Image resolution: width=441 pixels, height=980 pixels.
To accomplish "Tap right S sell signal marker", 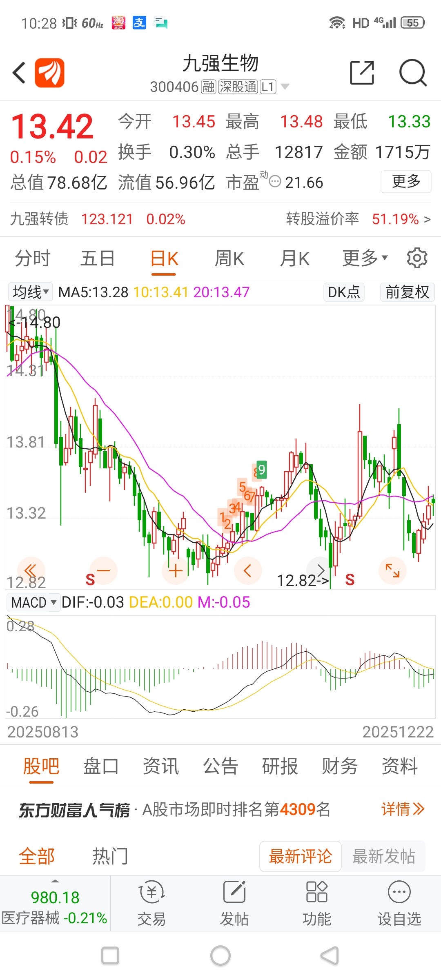I will click(x=350, y=579).
